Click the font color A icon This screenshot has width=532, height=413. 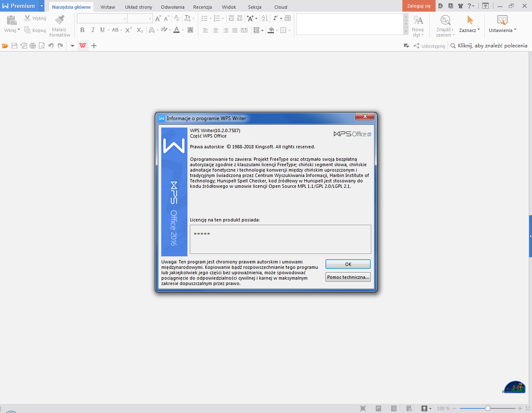click(x=177, y=30)
